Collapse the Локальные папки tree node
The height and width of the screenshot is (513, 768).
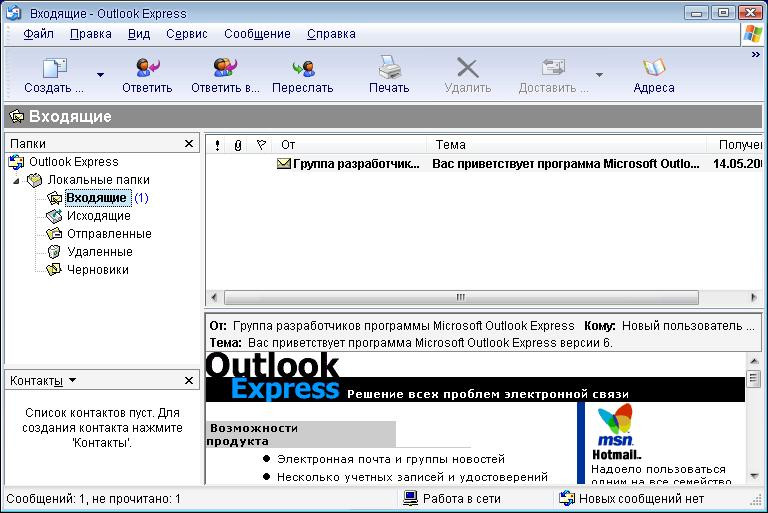(15, 180)
